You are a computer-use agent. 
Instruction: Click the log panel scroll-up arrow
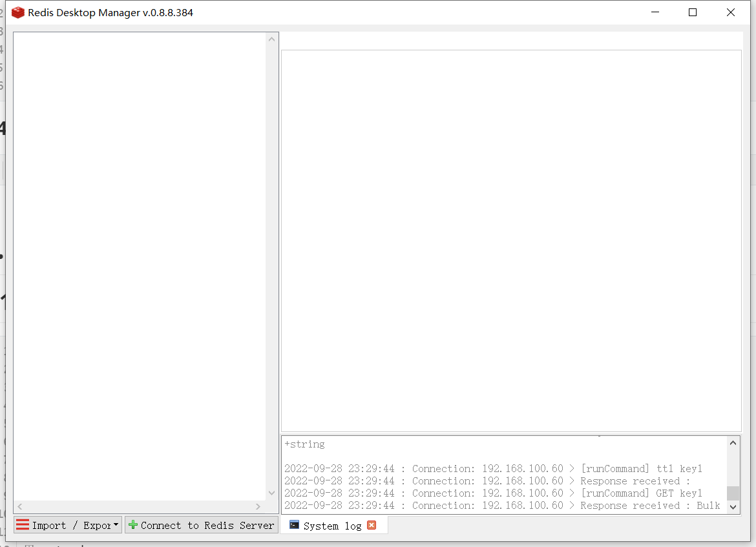point(733,442)
